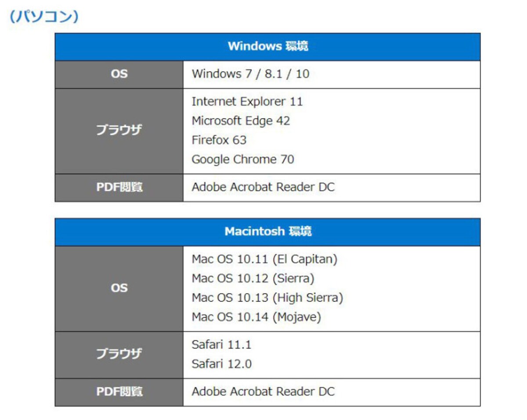The height and width of the screenshot is (420, 527).
Task: Select Mac OS 10.13 (High Sierra) line
Action: pos(267,298)
